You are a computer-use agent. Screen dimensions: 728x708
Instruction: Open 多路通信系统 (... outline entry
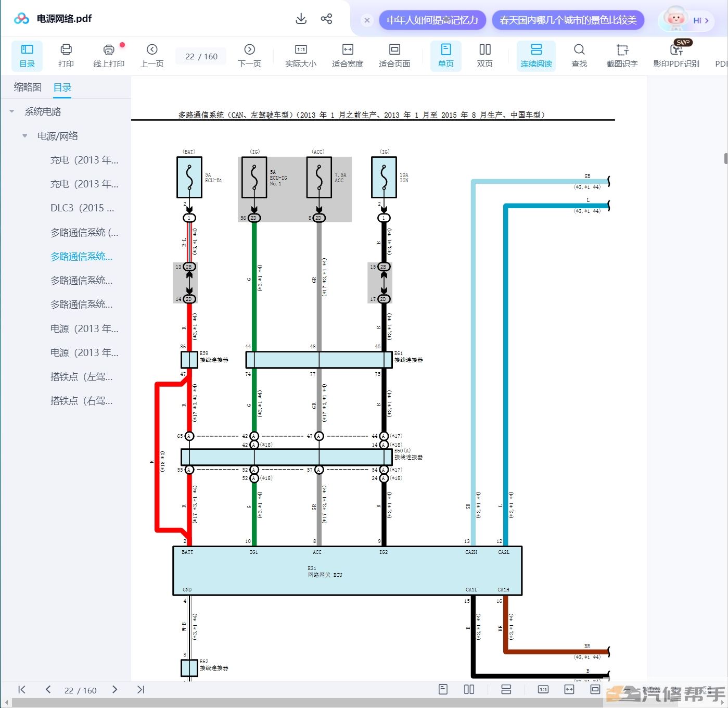[x=84, y=232]
